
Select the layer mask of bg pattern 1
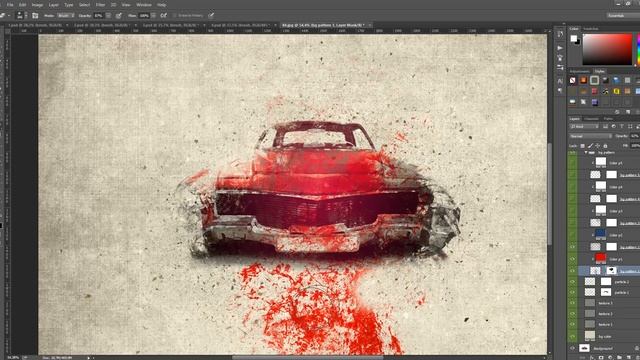(611, 270)
